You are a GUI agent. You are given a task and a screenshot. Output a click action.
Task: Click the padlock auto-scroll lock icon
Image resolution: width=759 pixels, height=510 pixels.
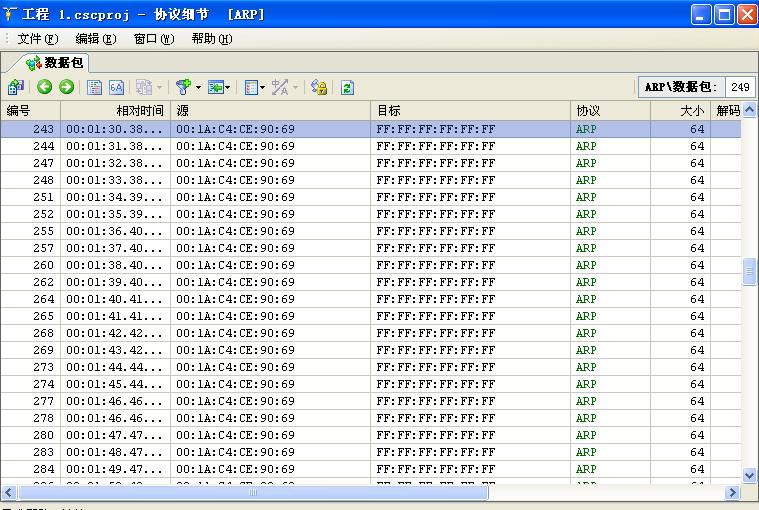click(x=319, y=87)
